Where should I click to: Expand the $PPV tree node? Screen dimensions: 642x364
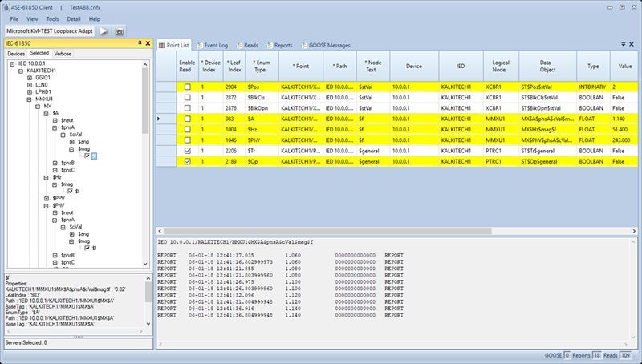[46, 197]
